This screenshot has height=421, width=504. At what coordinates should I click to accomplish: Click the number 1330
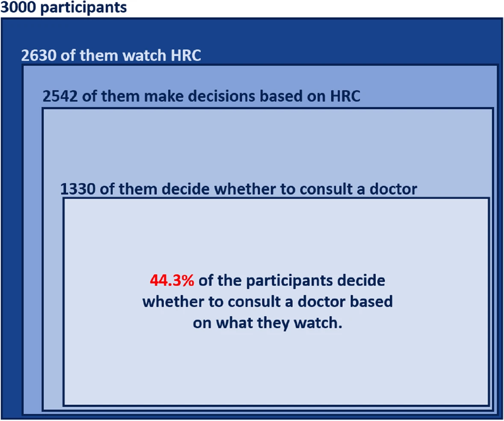78,188
